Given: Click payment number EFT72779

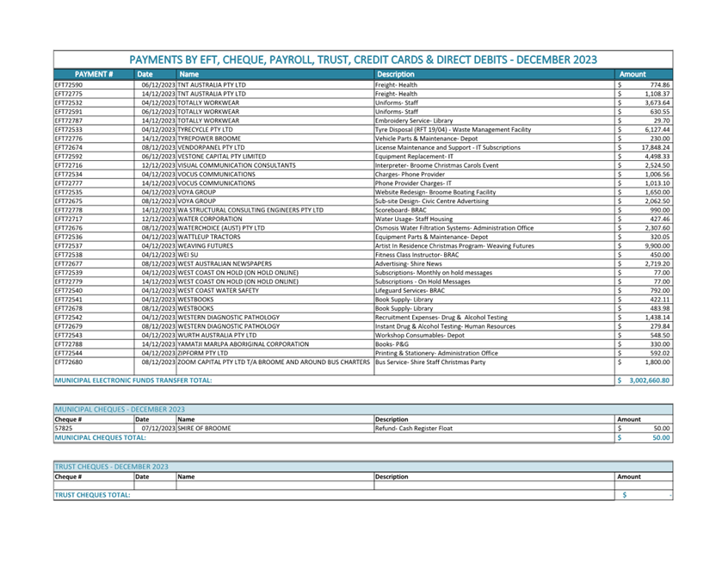Looking at the screenshot, I should tap(68, 281).
